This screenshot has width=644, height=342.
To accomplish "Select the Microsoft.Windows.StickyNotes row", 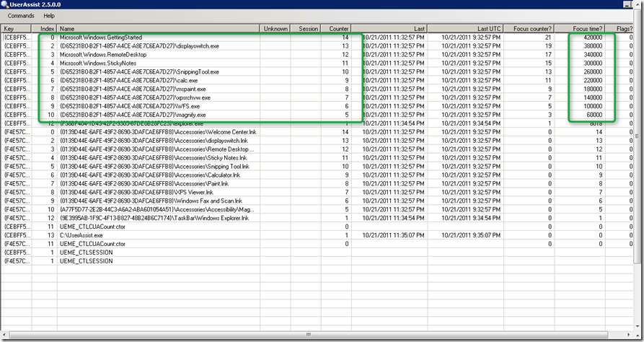I will [317, 63].
